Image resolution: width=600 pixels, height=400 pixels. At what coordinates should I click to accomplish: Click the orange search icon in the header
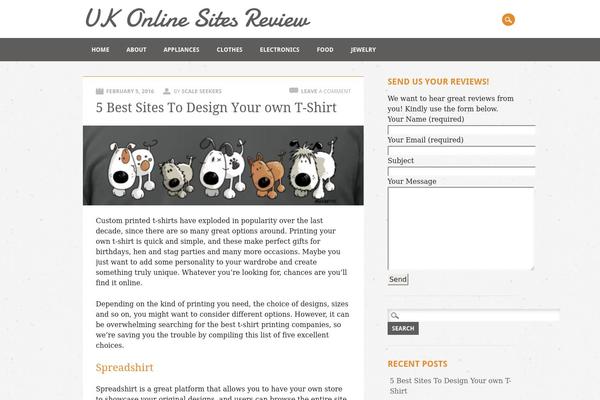[x=508, y=20]
